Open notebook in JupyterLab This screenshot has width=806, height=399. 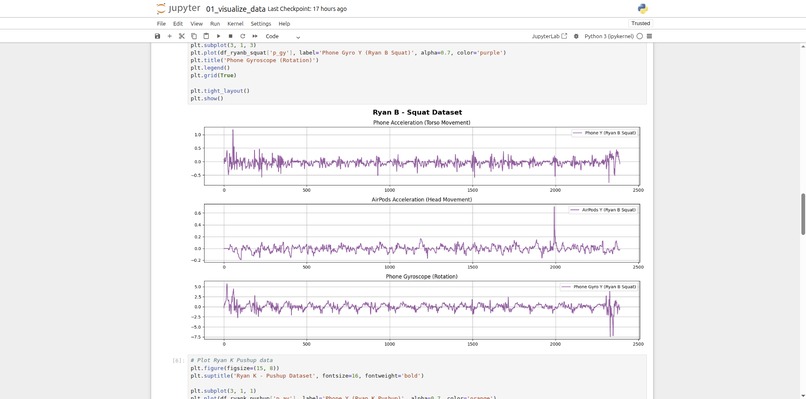(x=549, y=37)
